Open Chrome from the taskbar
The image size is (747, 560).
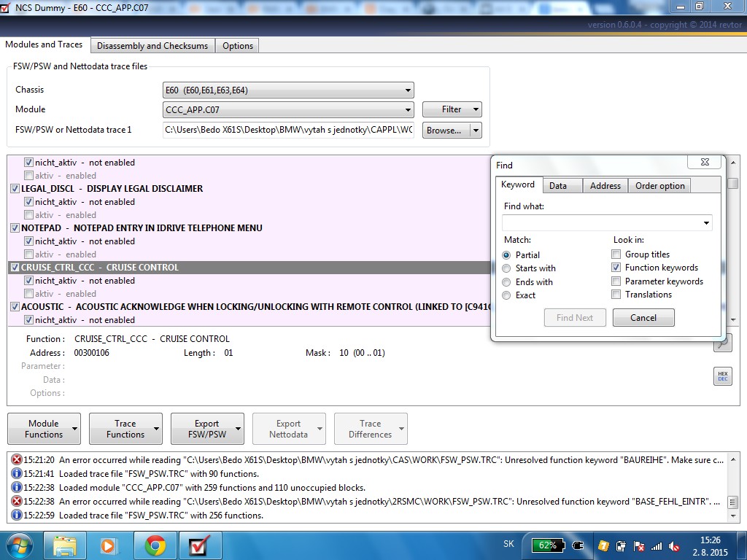[155, 545]
